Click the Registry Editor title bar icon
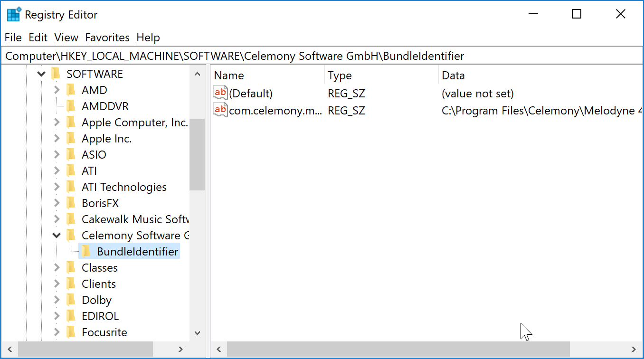The width and height of the screenshot is (644, 359). (14, 15)
